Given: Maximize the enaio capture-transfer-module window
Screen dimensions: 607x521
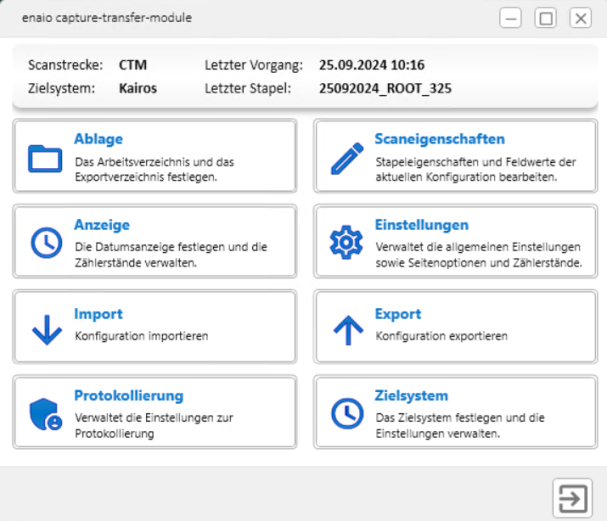Looking at the screenshot, I should pyautogui.click(x=546, y=18).
